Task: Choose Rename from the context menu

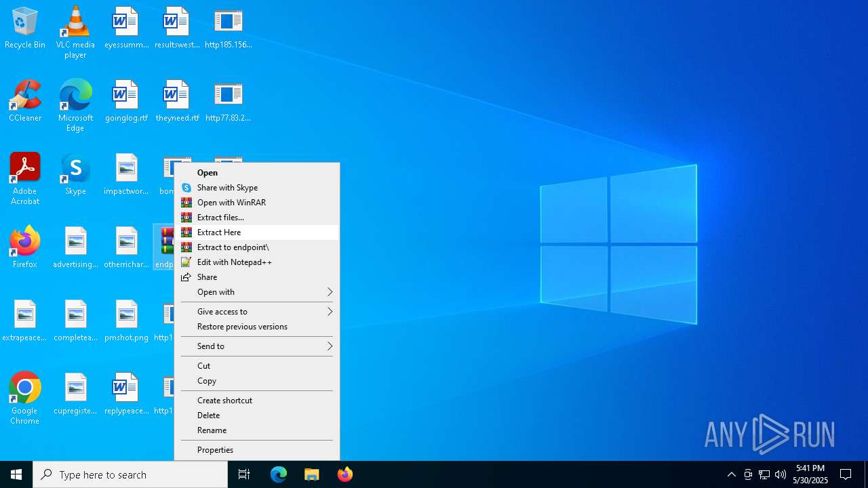Action: (257, 430)
